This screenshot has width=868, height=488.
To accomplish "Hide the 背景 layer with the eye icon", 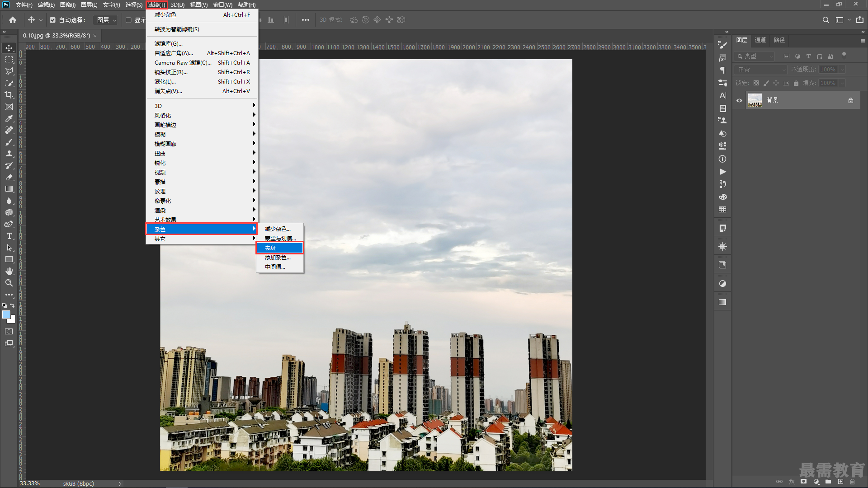I will 740,100.
